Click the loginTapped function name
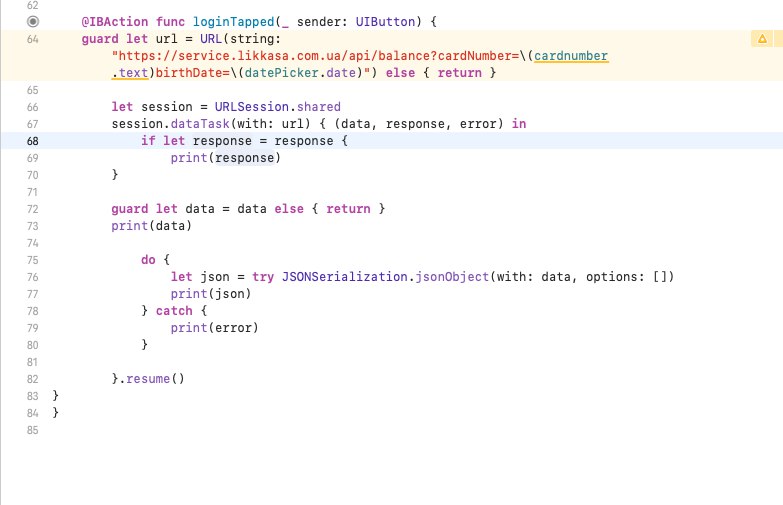The width and height of the screenshot is (783, 505). point(234,22)
